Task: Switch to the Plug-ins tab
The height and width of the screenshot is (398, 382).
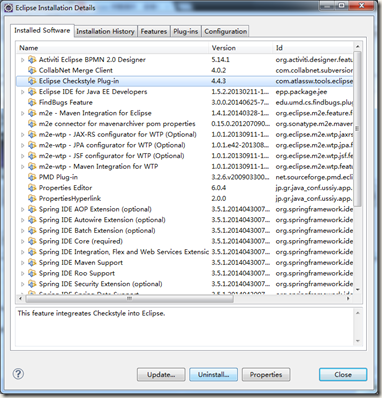Action: click(x=186, y=31)
